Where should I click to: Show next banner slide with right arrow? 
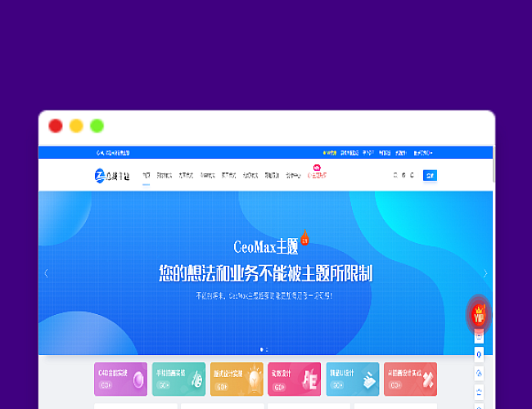(485, 274)
